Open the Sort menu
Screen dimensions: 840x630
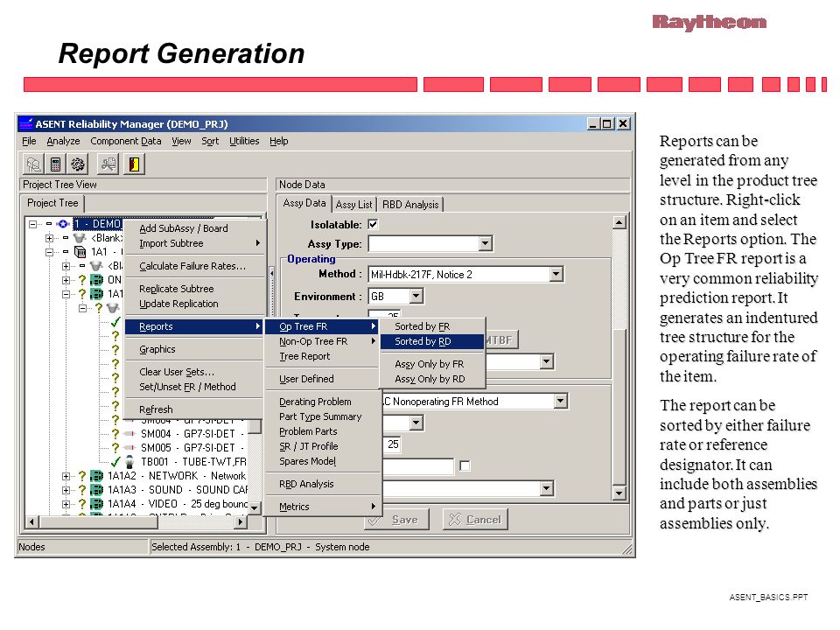click(x=210, y=141)
